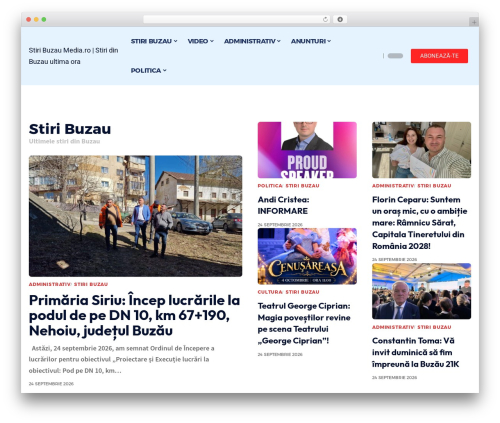The height and width of the screenshot is (423, 500).
Task: Open the Constantin Toma Buzău 21K headline
Action: coord(415,352)
